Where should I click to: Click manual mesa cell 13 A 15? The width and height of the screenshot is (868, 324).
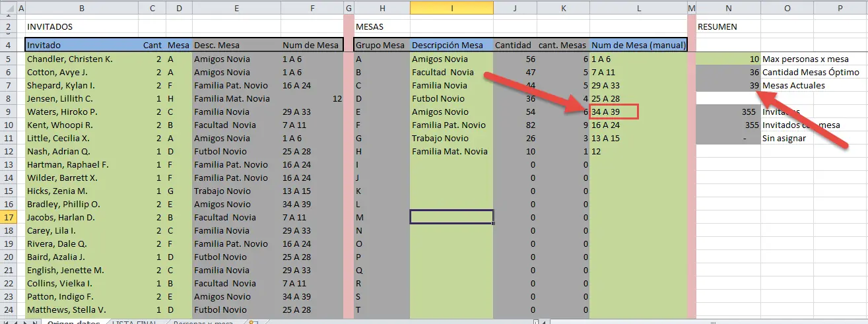point(638,138)
